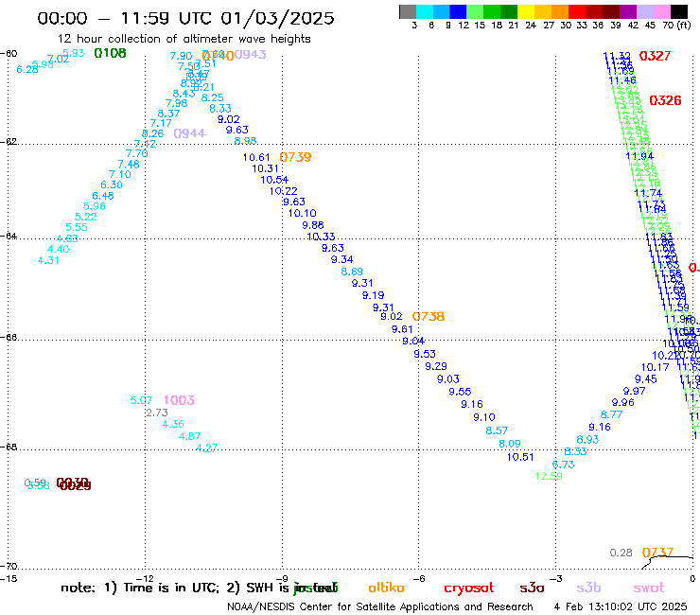Click the wave height value 9.10
Screen dimensions: 700x615
click(484, 417)
